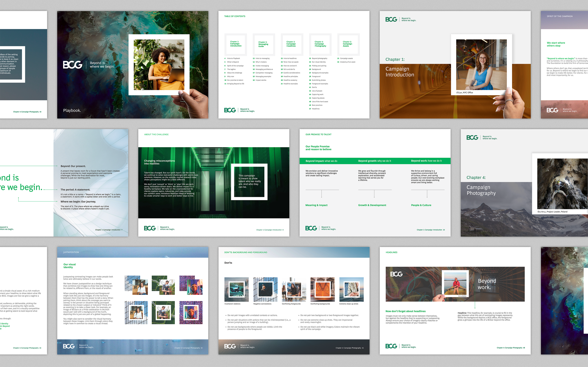
Task: Click BCG logo above Chapter 4 title
Action: 472,138
